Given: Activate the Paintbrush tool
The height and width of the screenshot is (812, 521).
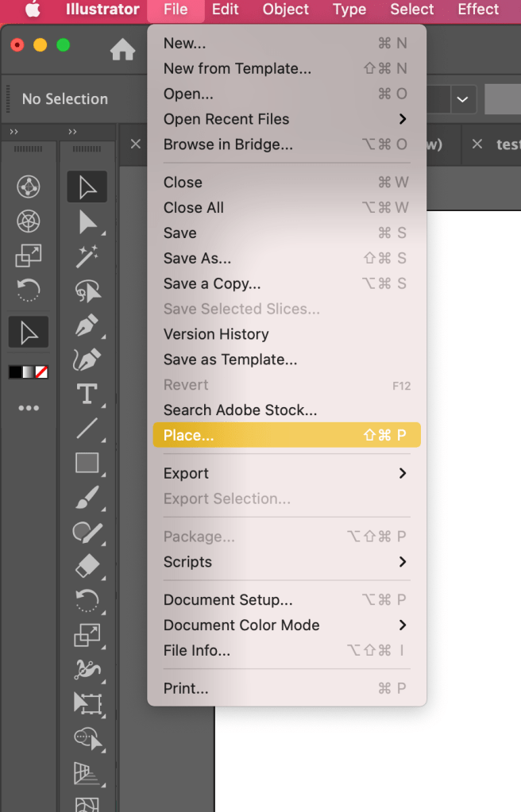Looking at the screenshot, I should [x=87, y=498].
